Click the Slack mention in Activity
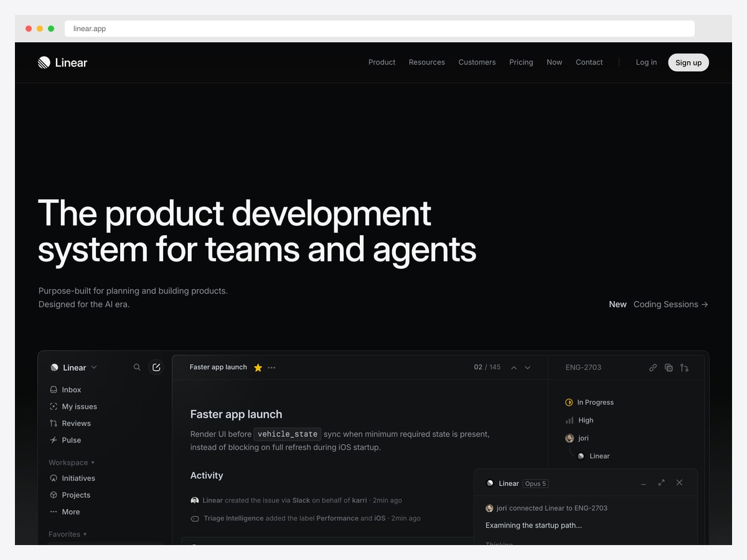Viewport: 747px width, 560px height. [301, 500]
